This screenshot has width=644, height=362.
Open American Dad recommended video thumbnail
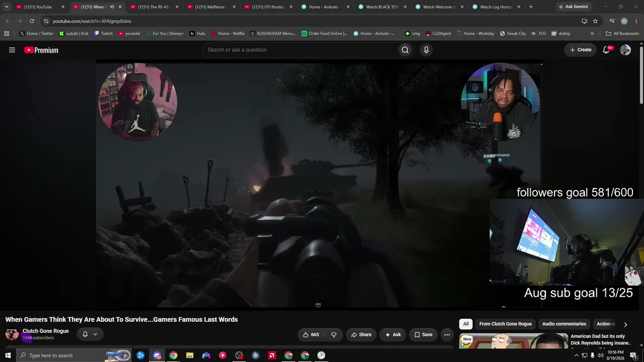514,340
